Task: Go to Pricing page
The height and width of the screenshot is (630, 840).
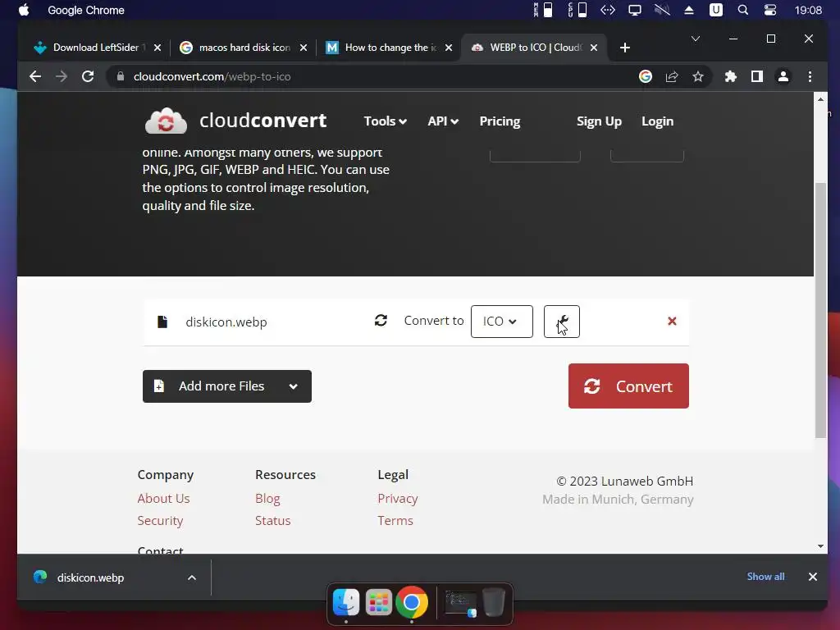Action: (x=500, y=121)
